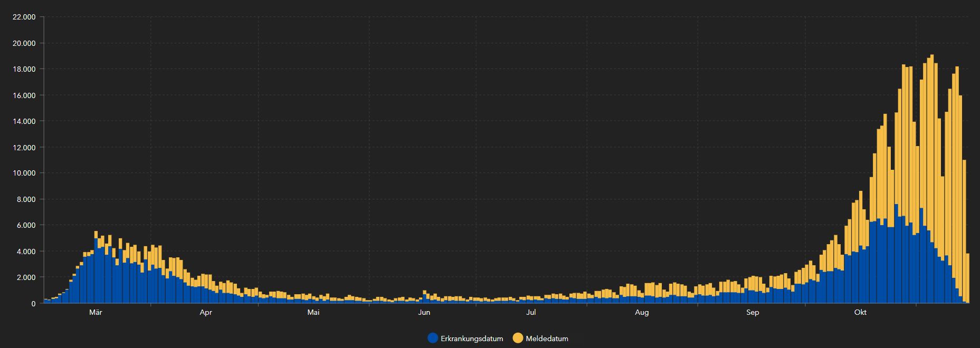
Task: Pick the Aug month axis label
Action: (642, 313)
